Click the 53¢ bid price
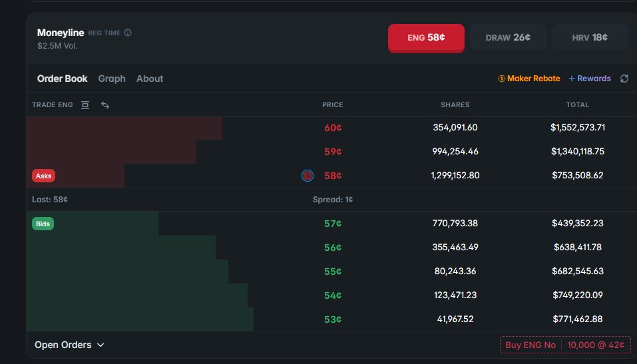Image resolution: width=637 pixels, height=364 pixels. tap(333, 319)
